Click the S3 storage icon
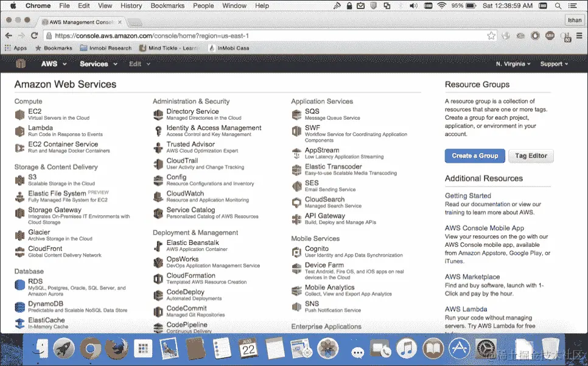 [19, 180]
